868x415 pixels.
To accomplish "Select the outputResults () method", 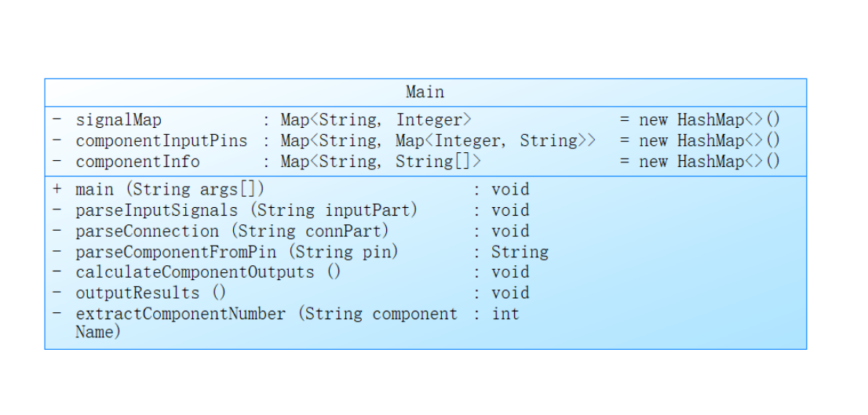I will coord(151,293).
